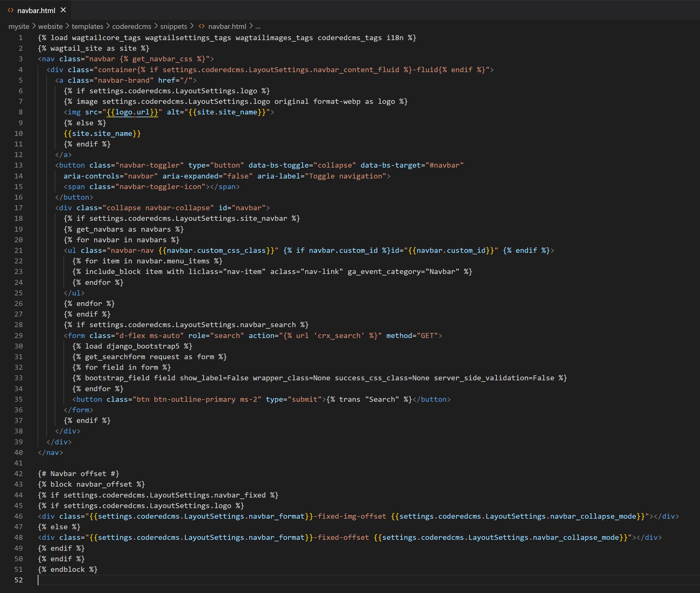
Task: Click line number 52 in gutter
Action: coord(18,580)
